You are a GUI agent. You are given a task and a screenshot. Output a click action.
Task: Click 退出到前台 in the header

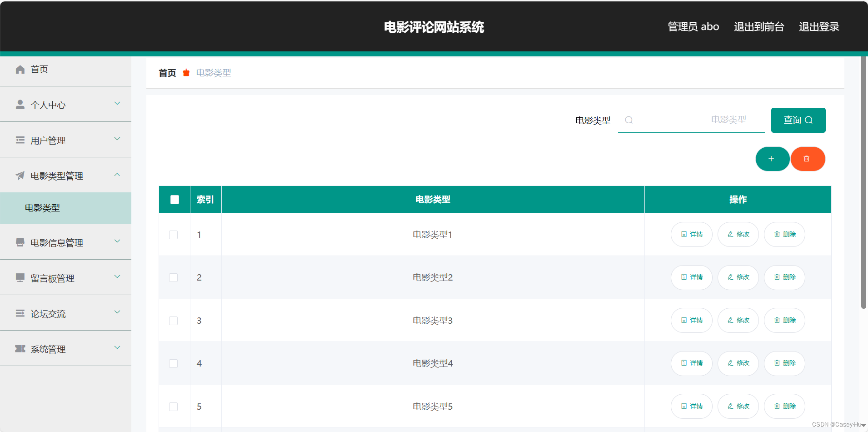(x=759, y=27)
